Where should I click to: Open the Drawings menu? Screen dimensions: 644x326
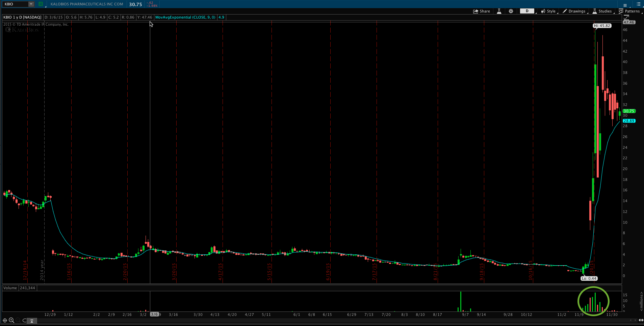coord(574,11)
